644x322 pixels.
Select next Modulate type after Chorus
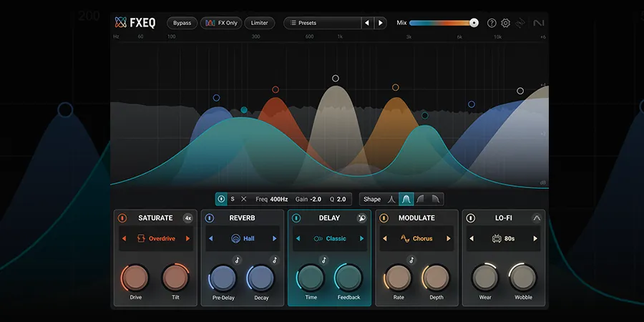449,238
